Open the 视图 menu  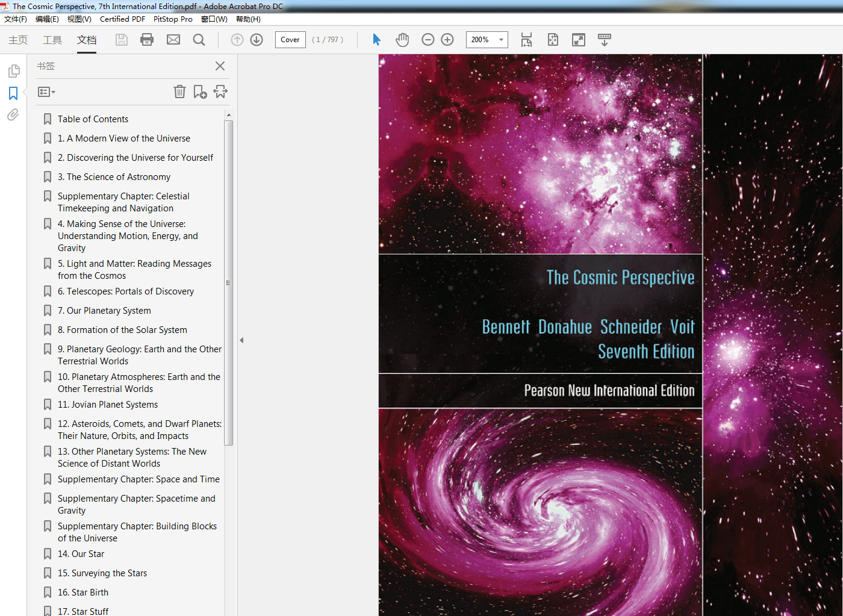pos(79,19)
